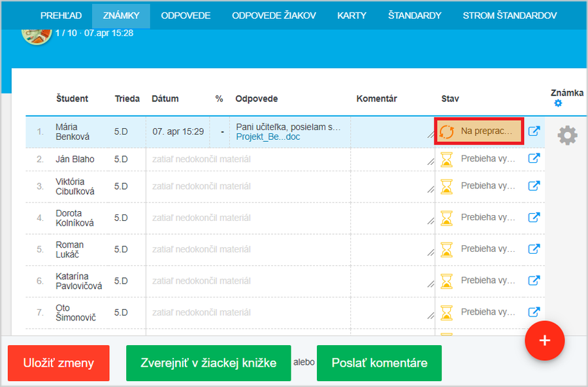Click the Uložiť zmeny button
The height and width of the screenshot is (387, 588).
[59, 363]
